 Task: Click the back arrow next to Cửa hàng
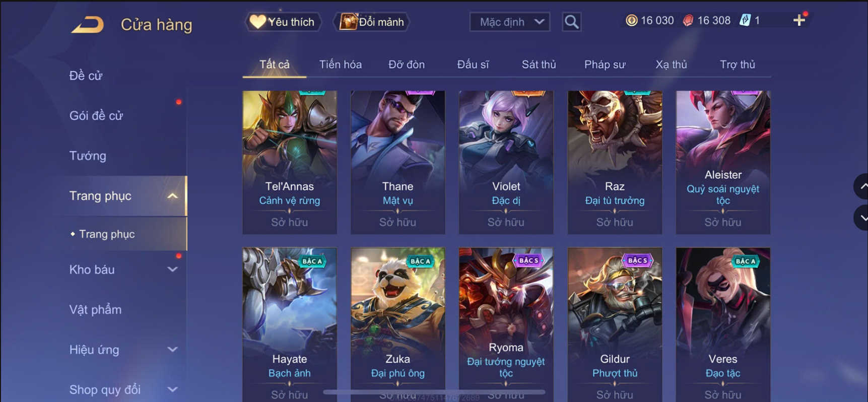tap(88, 24)
